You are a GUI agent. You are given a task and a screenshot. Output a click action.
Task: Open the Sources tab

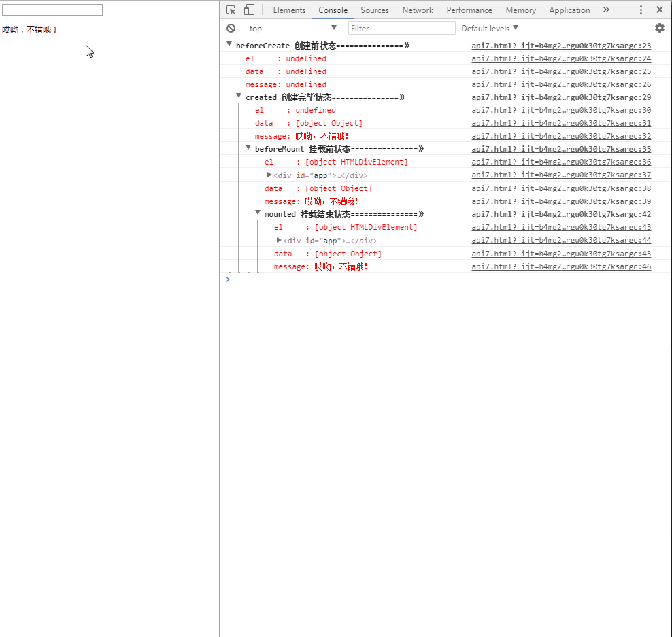[375, 10]
